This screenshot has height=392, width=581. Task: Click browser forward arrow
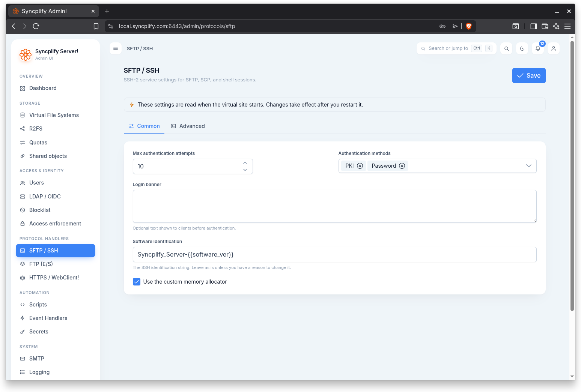[25, 26]
